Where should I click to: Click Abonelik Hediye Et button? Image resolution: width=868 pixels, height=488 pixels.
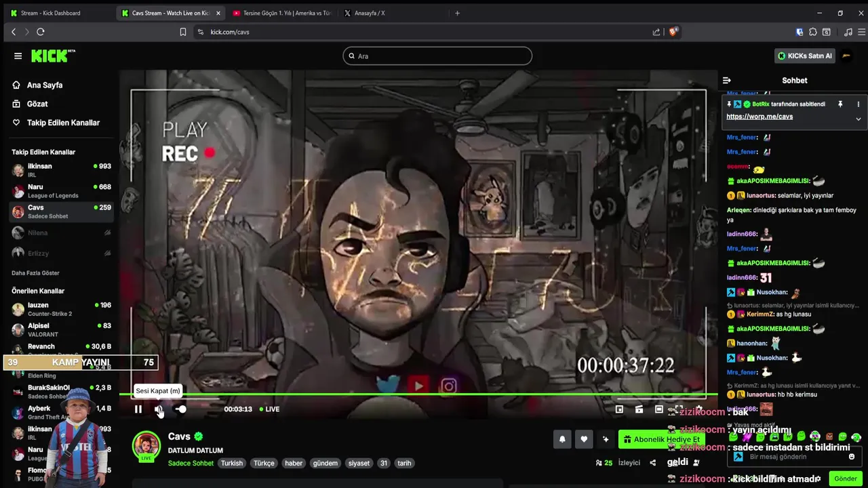point(662,439)
